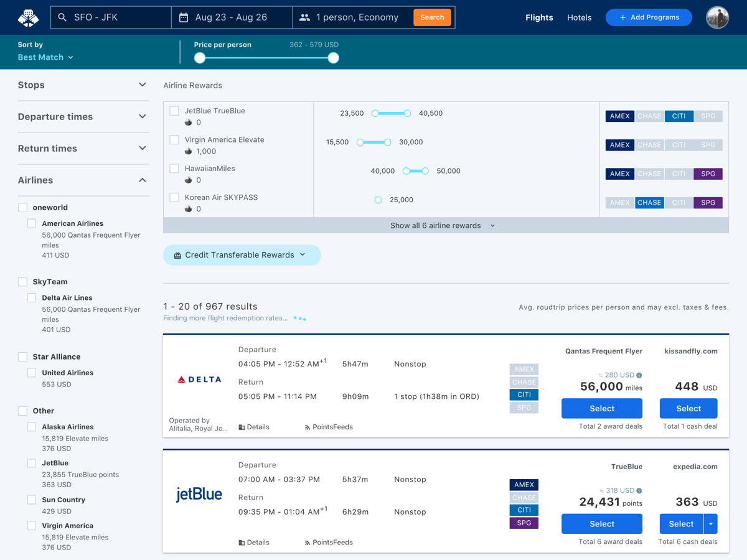The image size is (747, 560).
Task: Switch to the Flights tab
Action: point(539,17)
